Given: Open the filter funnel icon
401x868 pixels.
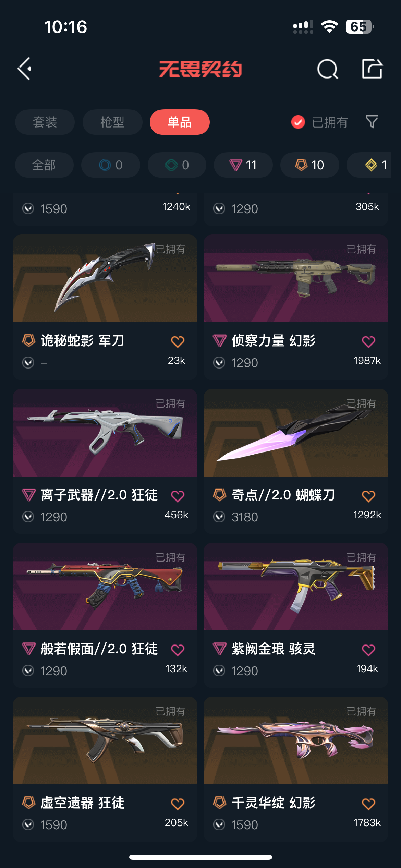Looking at the screenshot, I should pyautogui.click(x=372, y=122).
